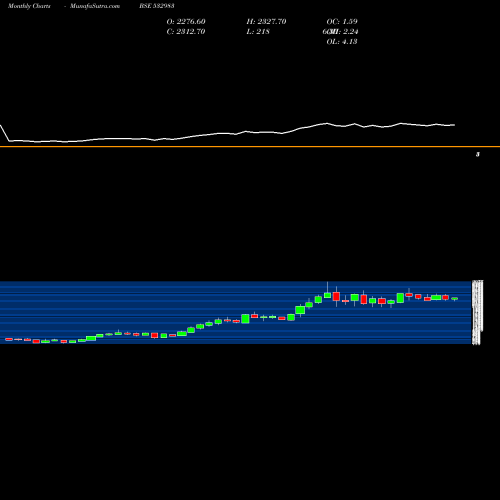Image resolution: width=500 pixels, height=500 pixels.
Task: Click the BSE 532983 symbol text
Action: 157,6
